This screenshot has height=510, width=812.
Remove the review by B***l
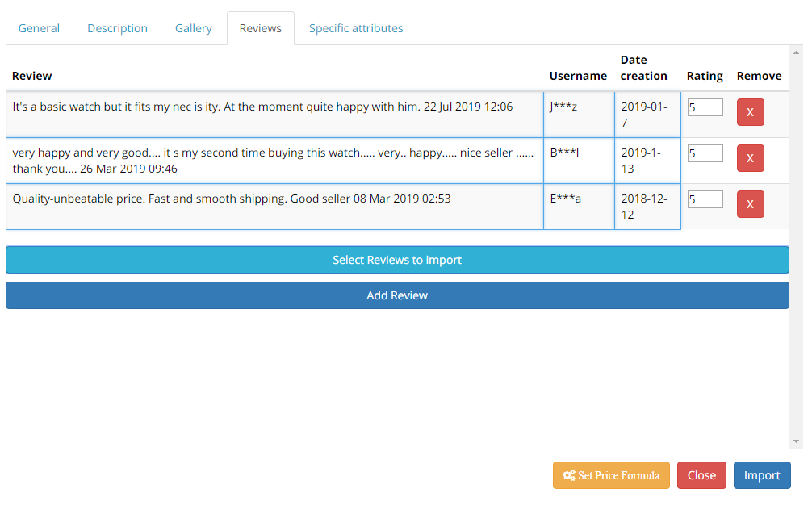(751, 158)
